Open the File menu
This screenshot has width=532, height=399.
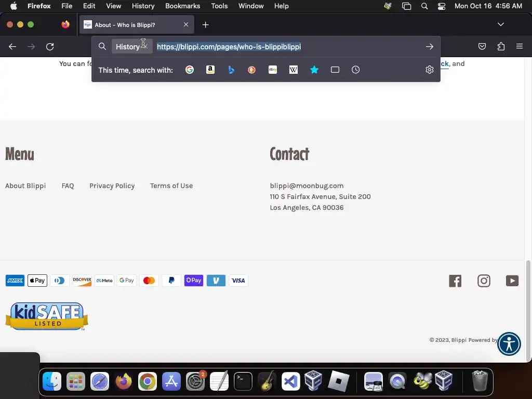67,6
